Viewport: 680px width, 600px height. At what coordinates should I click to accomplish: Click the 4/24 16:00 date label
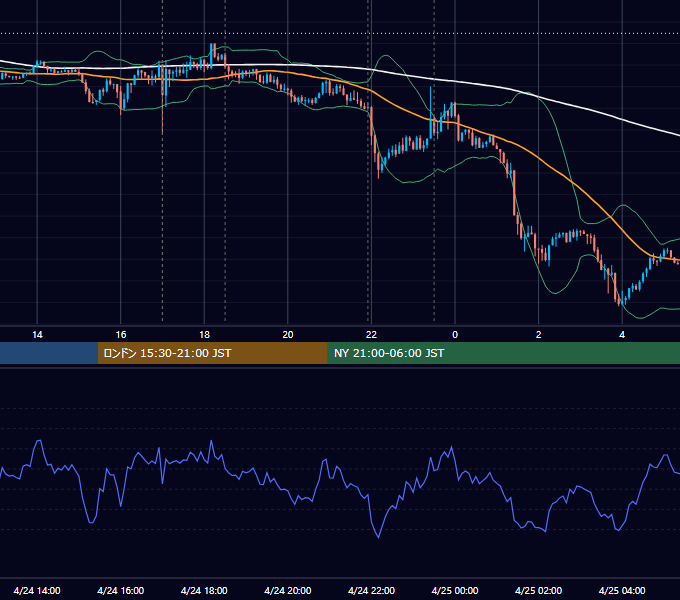pos(121,590)
